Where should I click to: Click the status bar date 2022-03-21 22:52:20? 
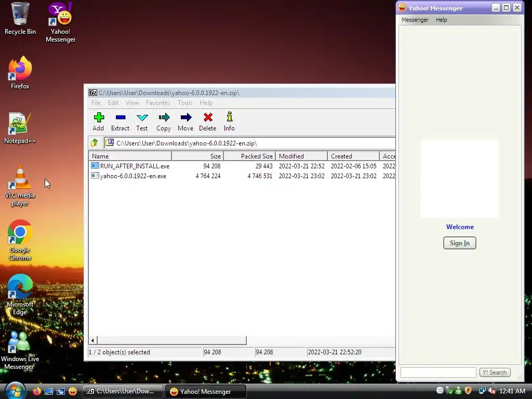pos(335,352)
